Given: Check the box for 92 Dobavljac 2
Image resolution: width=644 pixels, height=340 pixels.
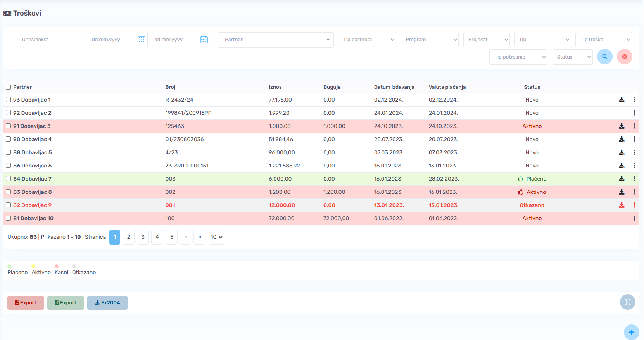Looking at the screenshot, I should [8, 112].
